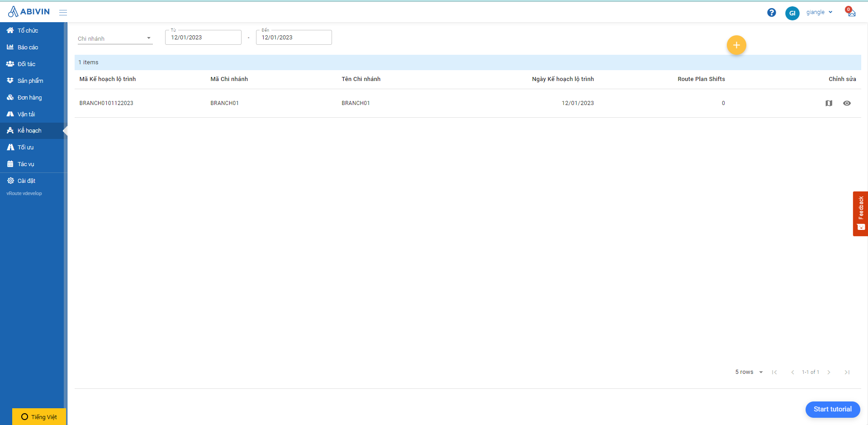View details eye icon for BRANCH0101122023
This screenshot has height=425, width=868.
click(x=847, y=103)
